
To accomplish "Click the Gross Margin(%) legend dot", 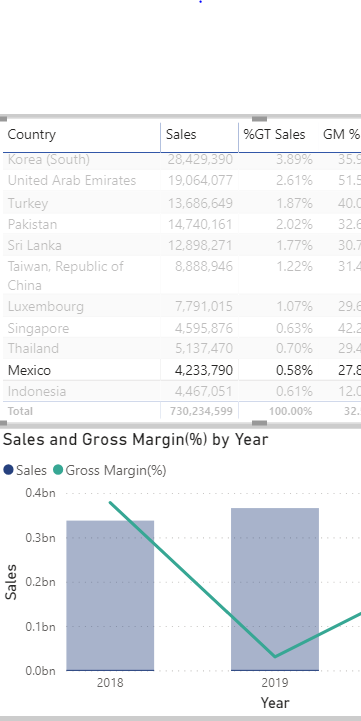I will (58, 470).
